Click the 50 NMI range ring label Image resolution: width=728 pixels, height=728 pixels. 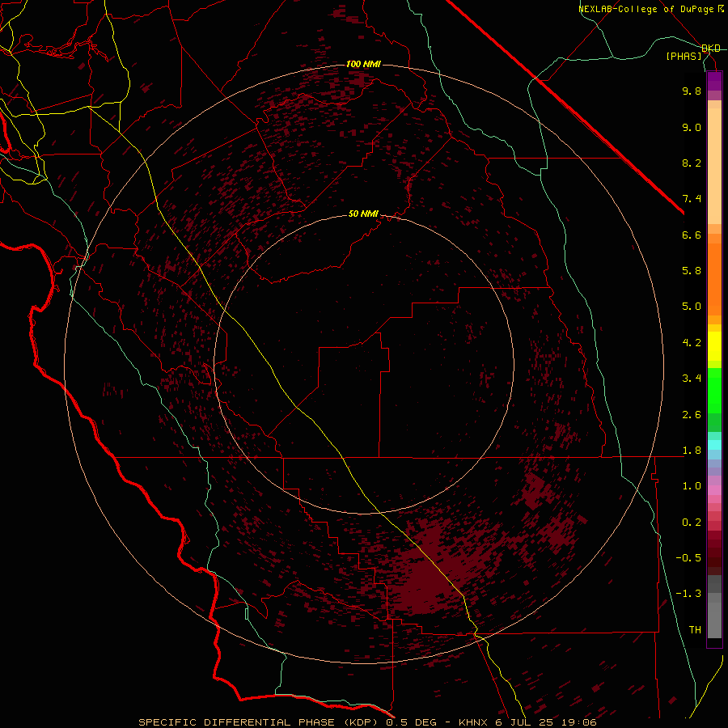click(x=363, y=214)
